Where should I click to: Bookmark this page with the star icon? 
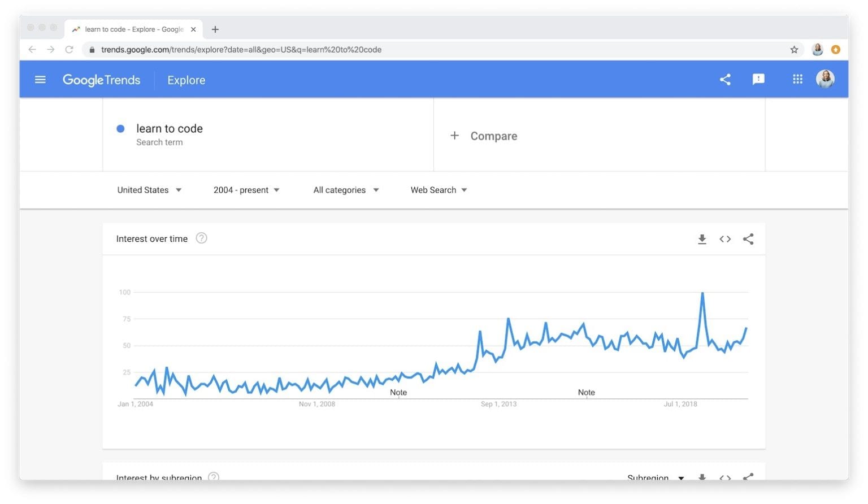(x=794, y=50)
